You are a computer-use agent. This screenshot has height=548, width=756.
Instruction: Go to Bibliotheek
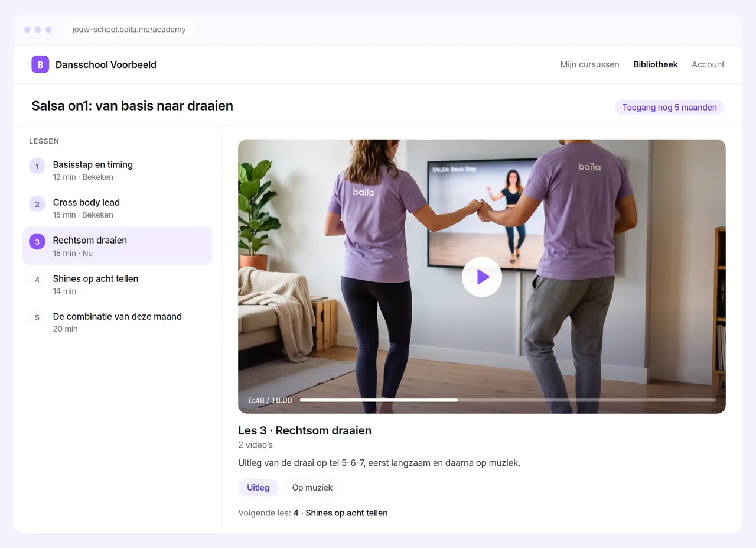click(656, 64)
